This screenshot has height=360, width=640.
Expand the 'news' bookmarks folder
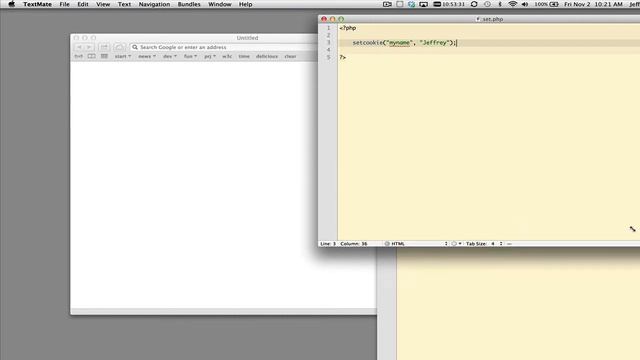(147, 56)
